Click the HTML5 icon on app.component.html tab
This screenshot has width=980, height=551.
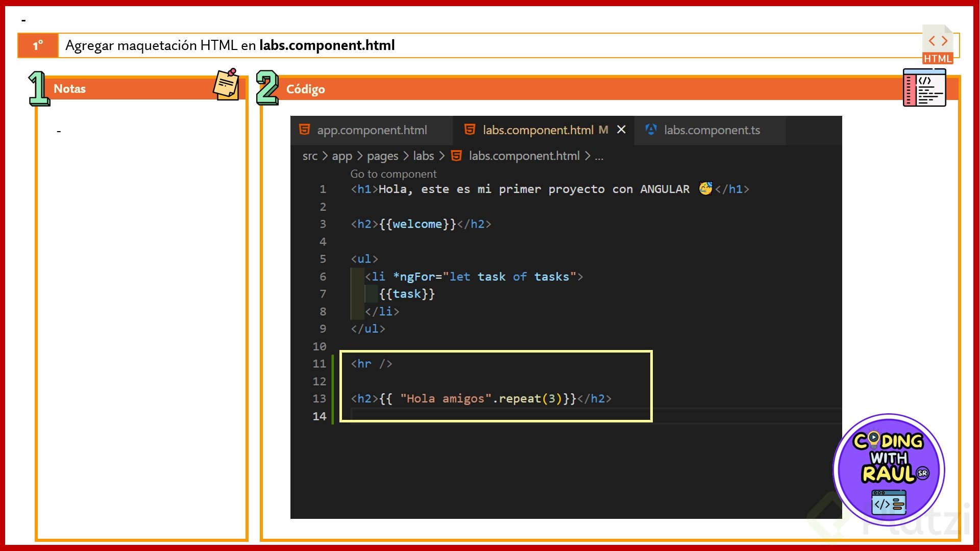click(x=305, y=130)
